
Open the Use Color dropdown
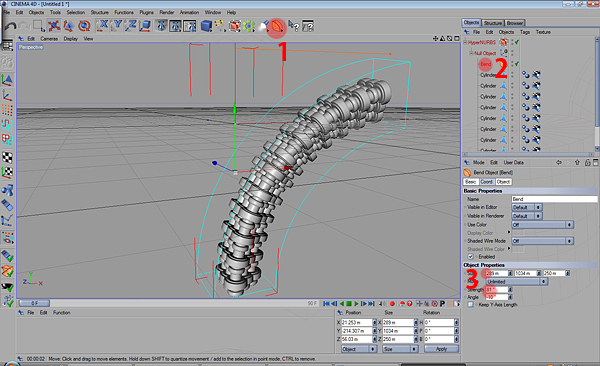pyautogui.click(x=542, y=225)
